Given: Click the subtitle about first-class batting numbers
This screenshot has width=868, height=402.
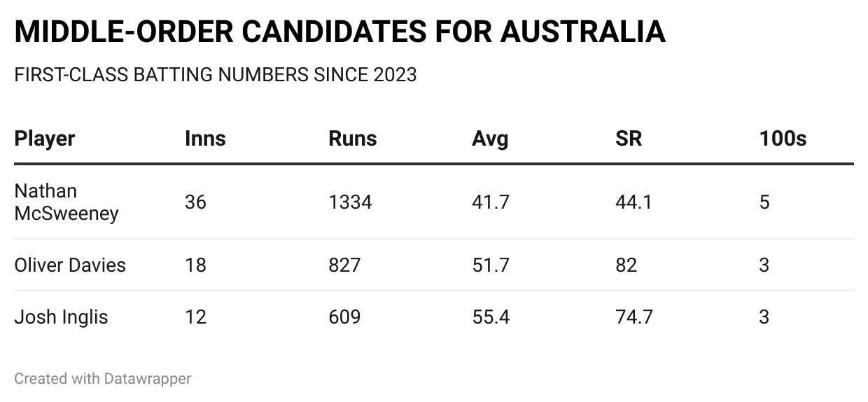Looking at the screenshot, I should pos(215,74).
